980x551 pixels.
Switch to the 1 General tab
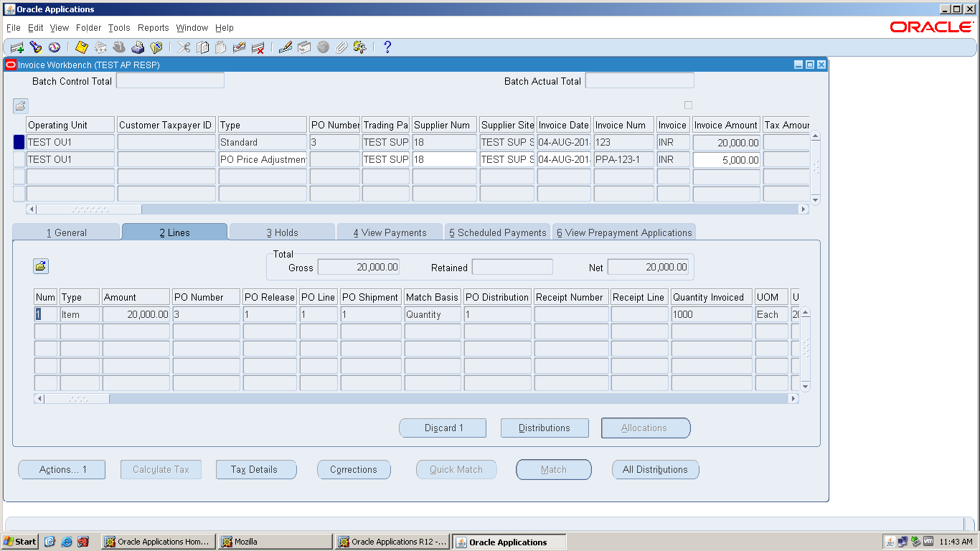tap(66, 232)
